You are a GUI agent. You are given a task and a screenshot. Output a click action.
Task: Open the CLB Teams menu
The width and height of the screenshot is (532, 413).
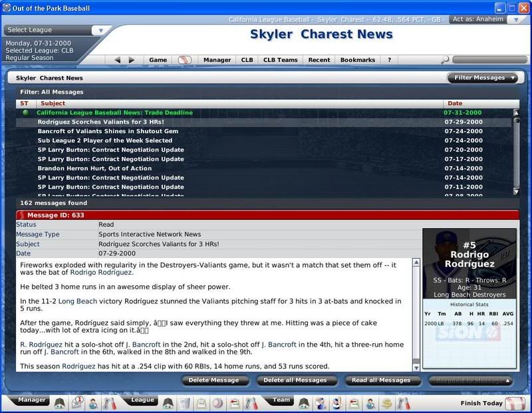click(x=280, y=60)
